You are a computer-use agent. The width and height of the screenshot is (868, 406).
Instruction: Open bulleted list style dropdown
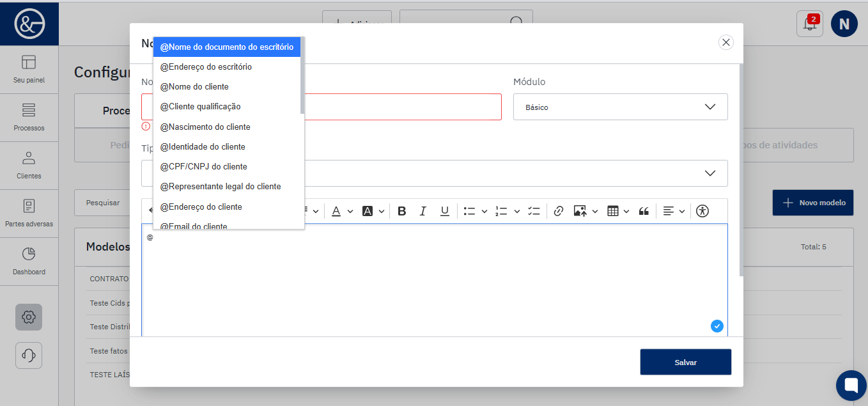point(484,212)
